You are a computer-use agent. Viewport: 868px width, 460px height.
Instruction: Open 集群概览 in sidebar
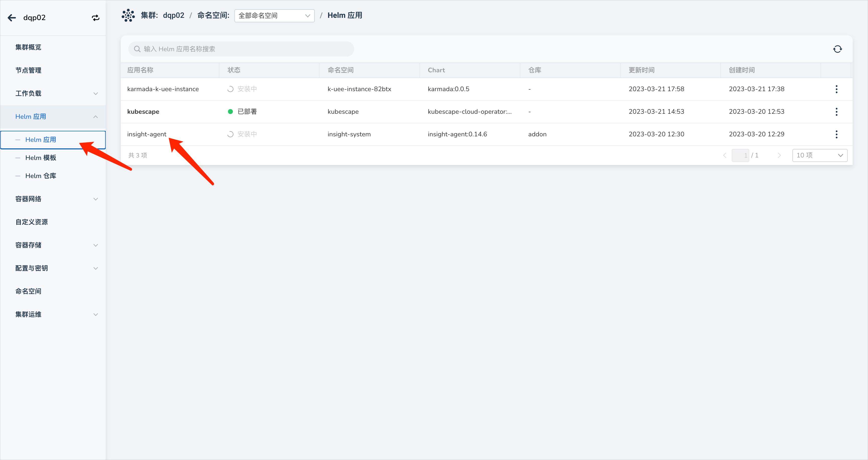click(28, 47)
